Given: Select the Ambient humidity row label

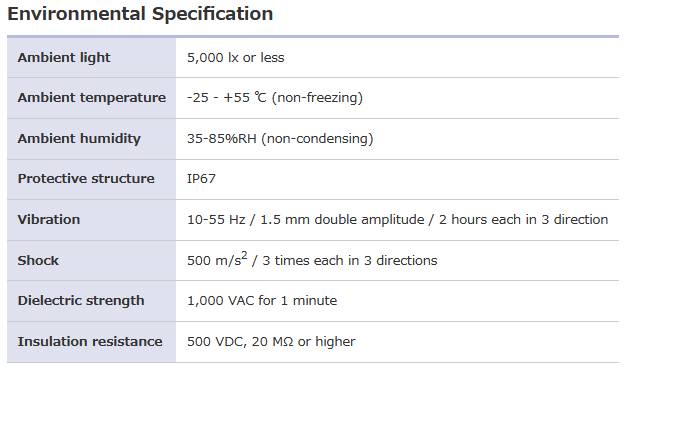Looking at the screenshot, I should point(79,139).
